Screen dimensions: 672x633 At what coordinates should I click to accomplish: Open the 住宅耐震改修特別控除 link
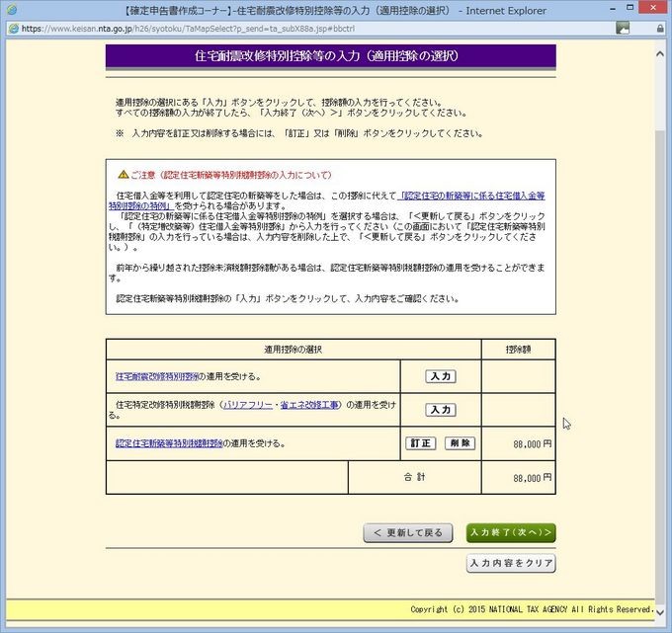(x=157, y=376)
